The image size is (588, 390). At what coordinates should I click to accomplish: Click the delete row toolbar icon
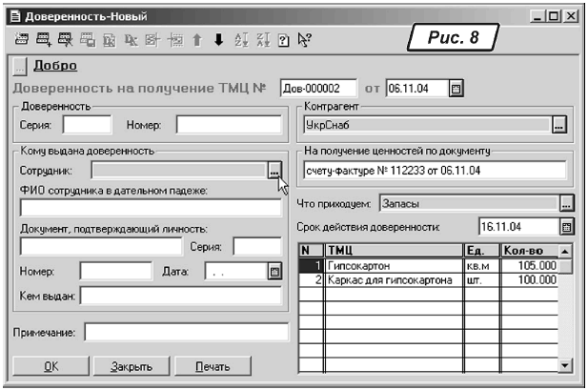point(65,40)
